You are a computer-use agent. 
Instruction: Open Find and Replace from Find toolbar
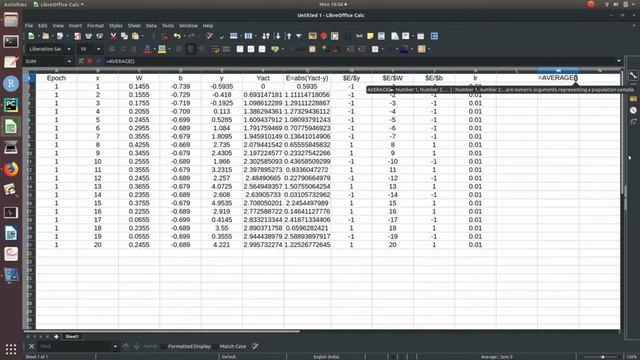(x=255, y=347)
